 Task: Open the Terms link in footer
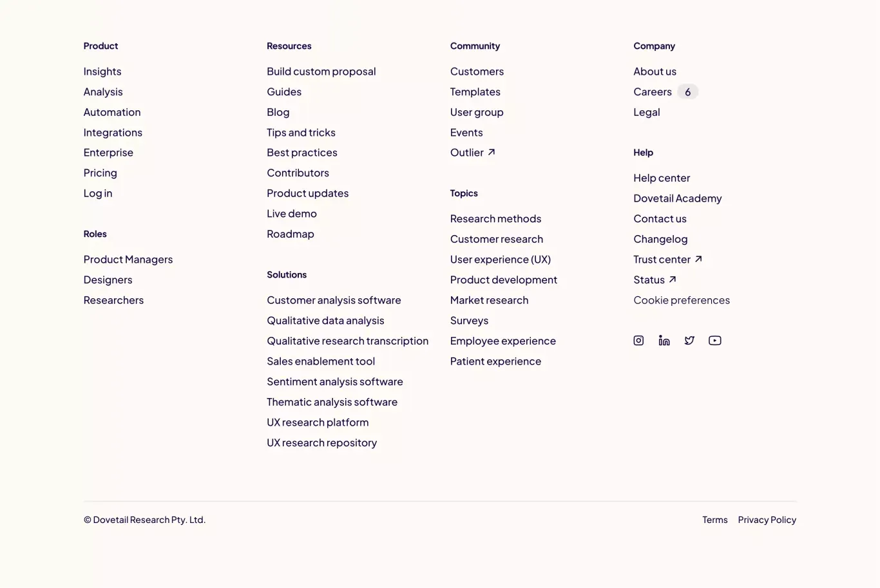(x=715, y=520)
